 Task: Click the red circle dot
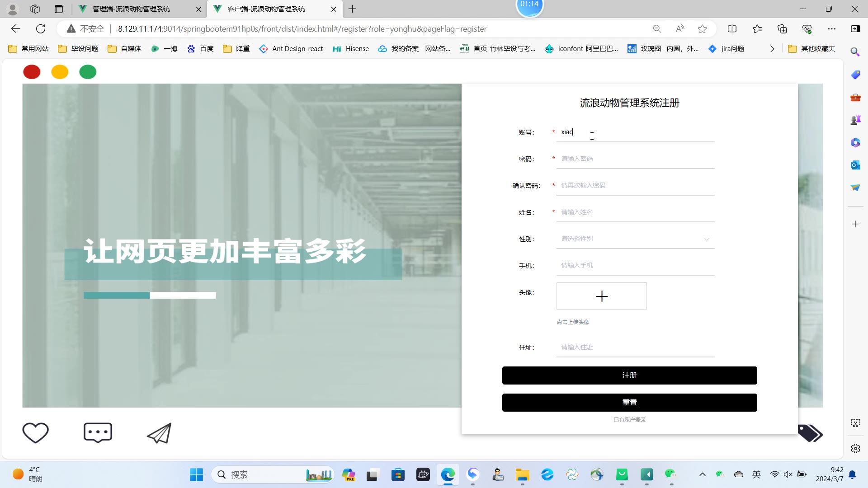tap(32, 72)
